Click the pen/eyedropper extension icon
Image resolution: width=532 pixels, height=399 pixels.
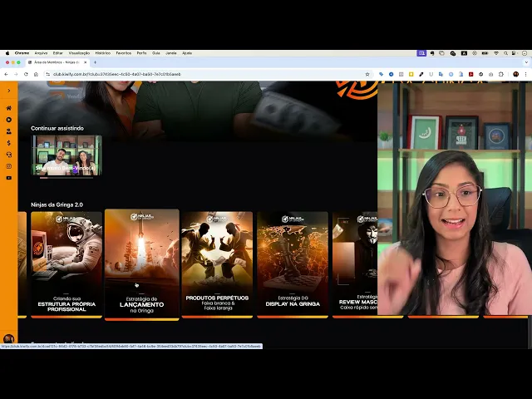pos(421,74)
